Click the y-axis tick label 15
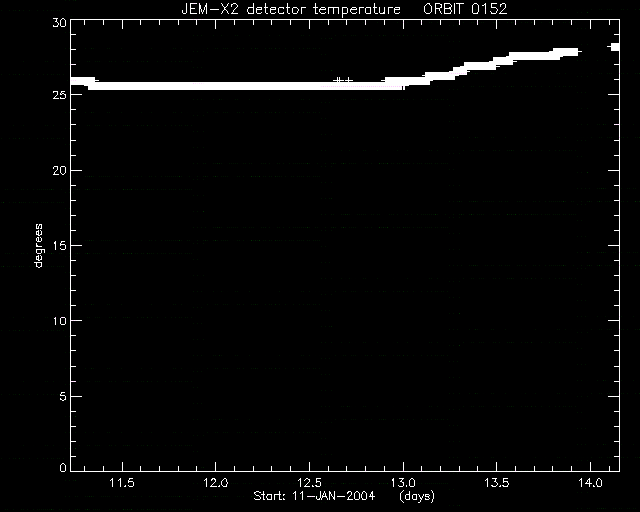 (x=59, y=245)
